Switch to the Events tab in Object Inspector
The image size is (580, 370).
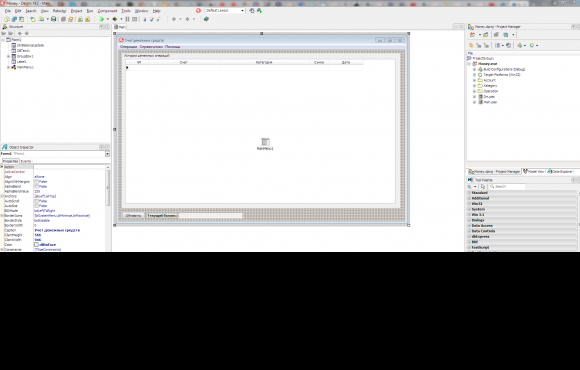(x=26, y=161)
